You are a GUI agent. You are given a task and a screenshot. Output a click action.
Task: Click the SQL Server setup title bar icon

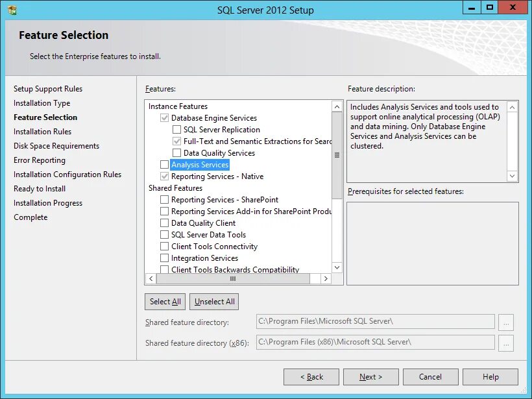coord(12,10)
